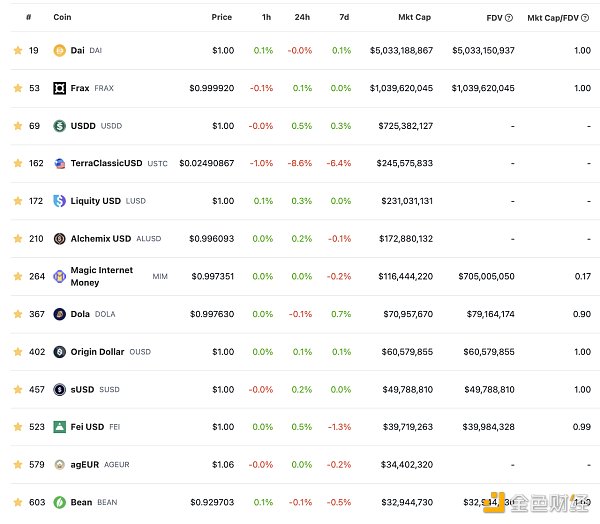Click the Magic Internet Money icon
The height and width of the screenshot is (524, 600).
(60, 276)
